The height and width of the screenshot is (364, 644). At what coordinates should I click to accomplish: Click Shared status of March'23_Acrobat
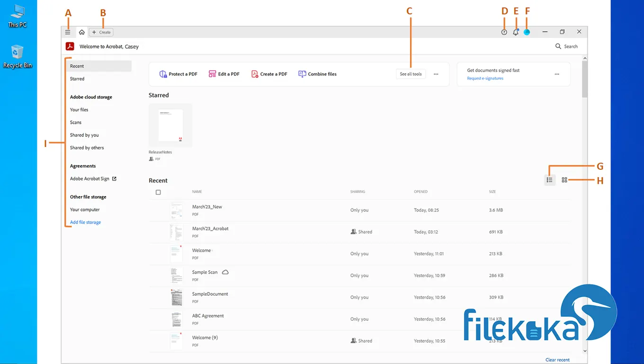coord(361,232)
